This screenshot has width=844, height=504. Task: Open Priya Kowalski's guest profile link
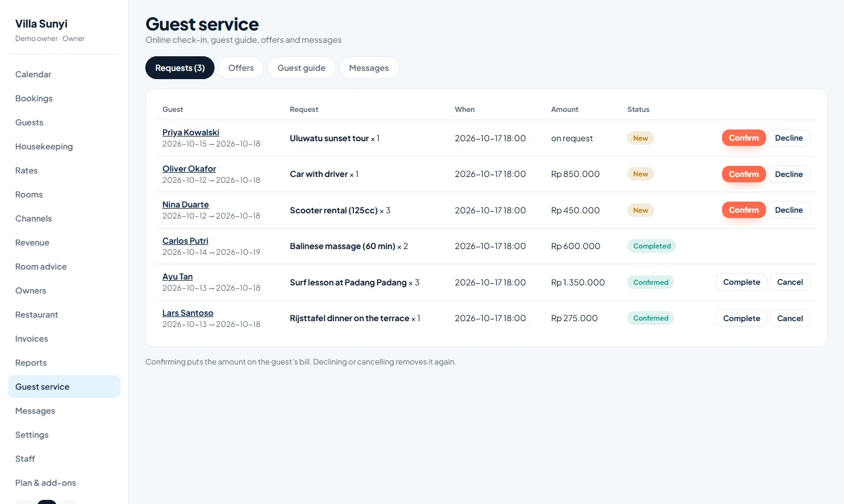pyautogui.click(x=190, y=132)
